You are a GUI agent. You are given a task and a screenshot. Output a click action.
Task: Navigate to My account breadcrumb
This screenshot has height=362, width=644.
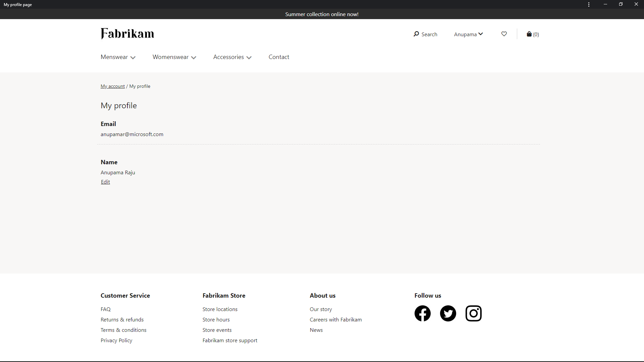[x=112, y=86]
